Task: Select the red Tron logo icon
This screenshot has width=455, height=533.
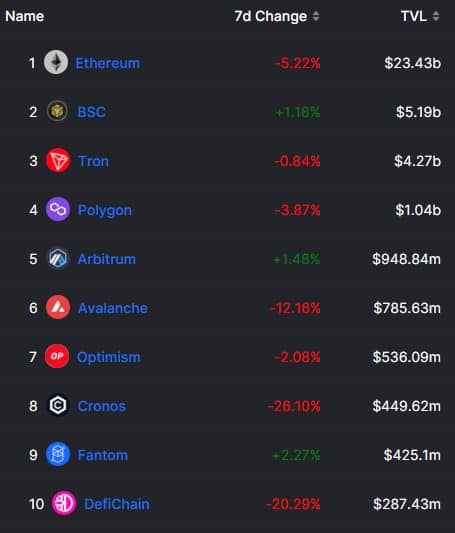Action: click(58, 160)
